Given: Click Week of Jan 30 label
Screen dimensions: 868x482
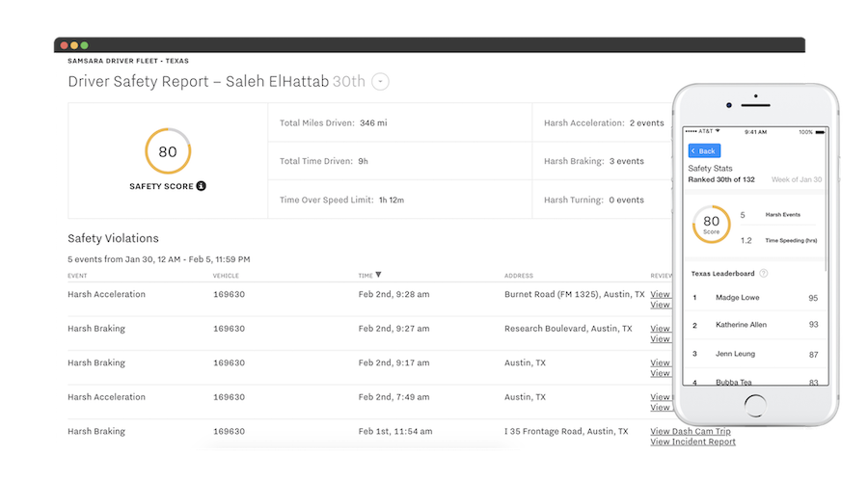Looking at the screenshot, I should tap(797, 179).
